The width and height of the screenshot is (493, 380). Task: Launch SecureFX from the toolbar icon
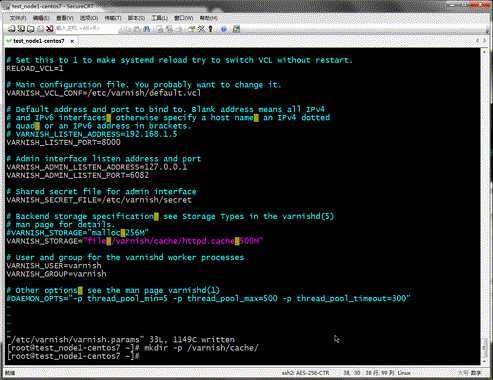pyautogui.click(x=236, y=29)
